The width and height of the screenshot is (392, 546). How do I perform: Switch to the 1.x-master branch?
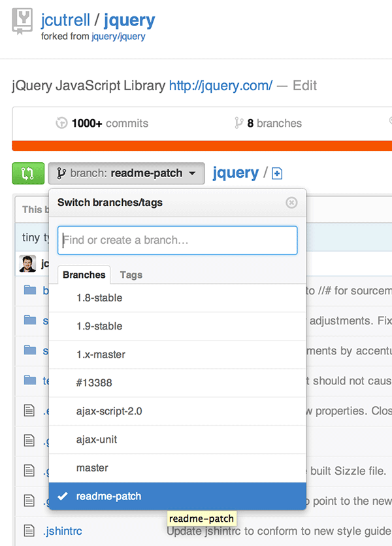(178, 354)
